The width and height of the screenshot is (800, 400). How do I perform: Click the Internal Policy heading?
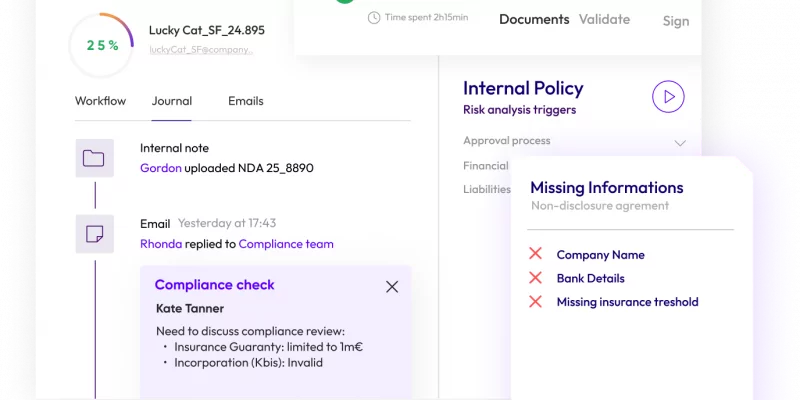pyautogui.click(x=523, y=88)
